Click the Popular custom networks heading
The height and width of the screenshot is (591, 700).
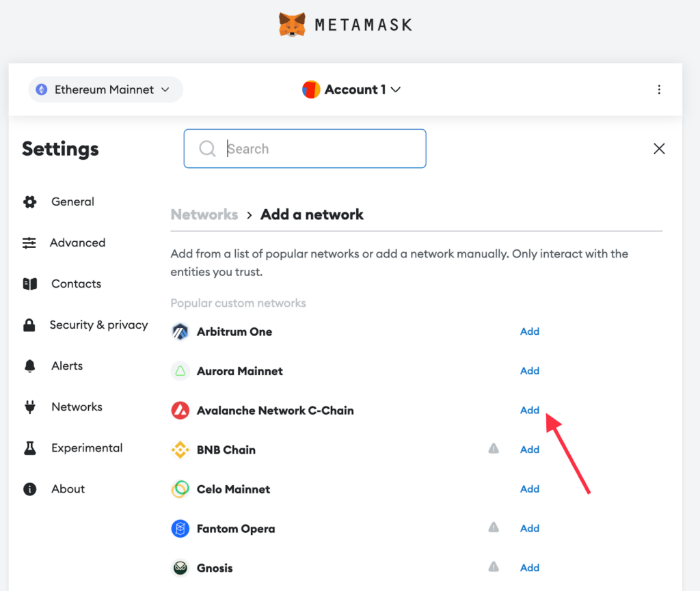coord(239,303)
